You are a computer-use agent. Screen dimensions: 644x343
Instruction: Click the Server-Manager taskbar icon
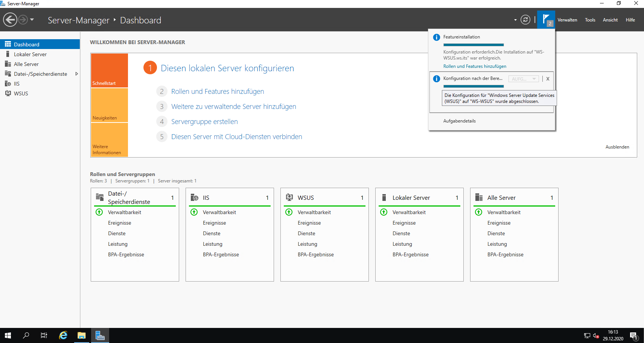[x=100, y=335]
